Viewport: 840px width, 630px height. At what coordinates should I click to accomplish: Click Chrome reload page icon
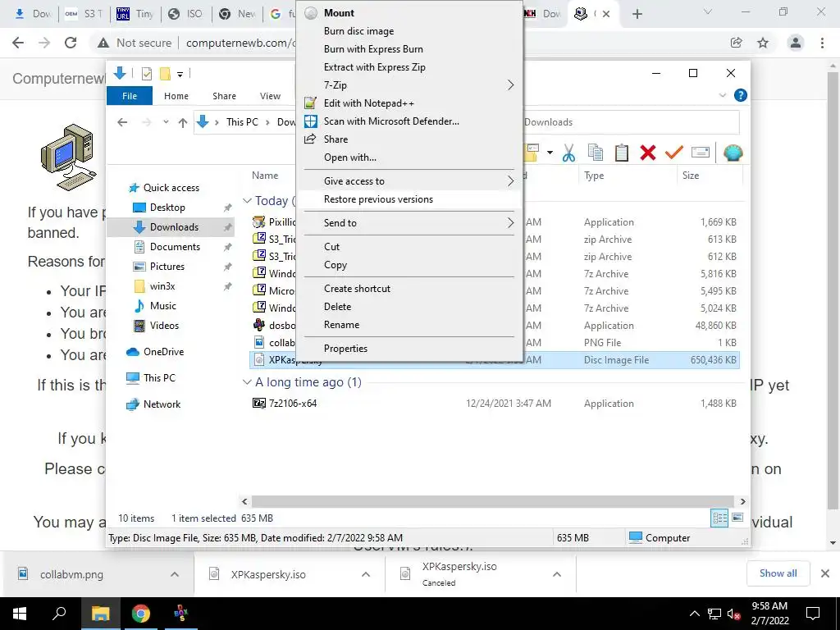[x=71, y=43]
